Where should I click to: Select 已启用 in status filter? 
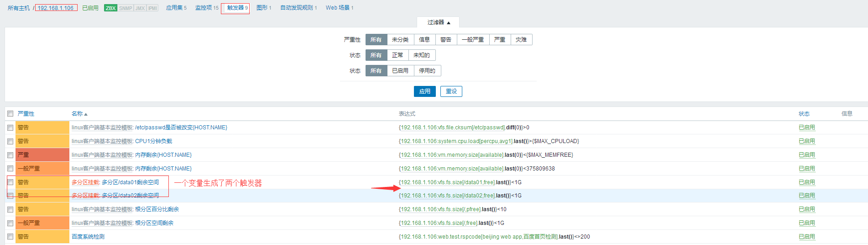pyautogui.click(x=400, y=71)
